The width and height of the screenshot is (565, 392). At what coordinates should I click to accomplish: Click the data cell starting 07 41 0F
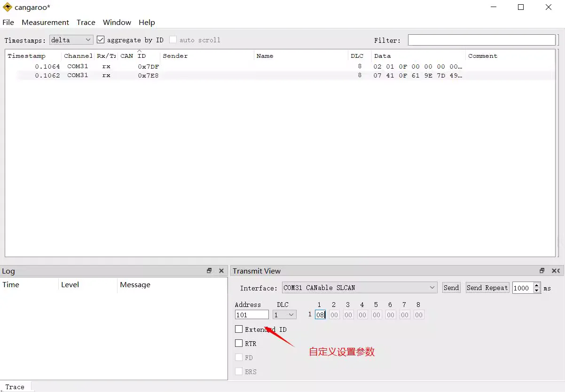coord(418,75)
